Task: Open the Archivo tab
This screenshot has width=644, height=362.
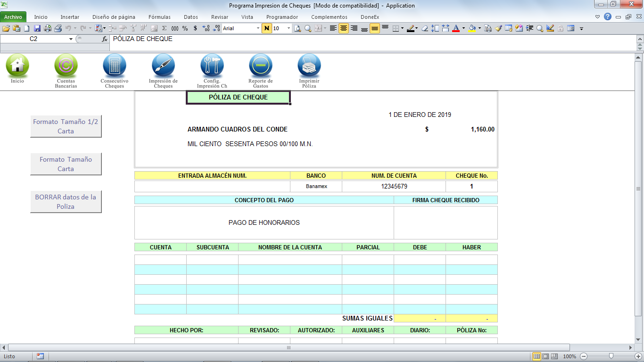Action: [13, 17]
